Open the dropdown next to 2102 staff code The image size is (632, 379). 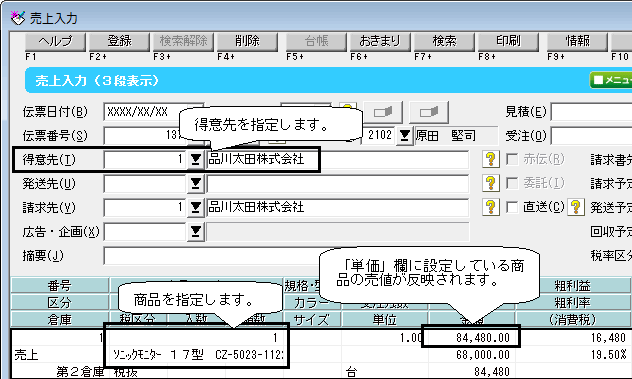[404, 135]
